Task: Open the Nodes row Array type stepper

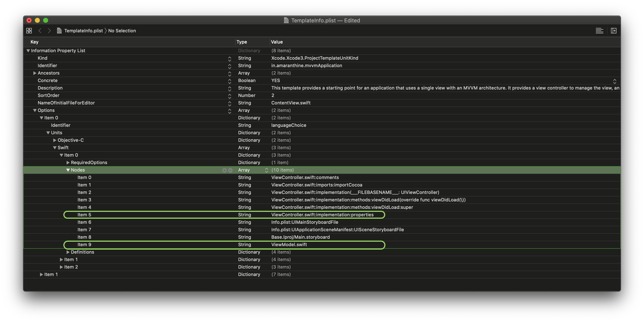Action: tap(266, 170)
